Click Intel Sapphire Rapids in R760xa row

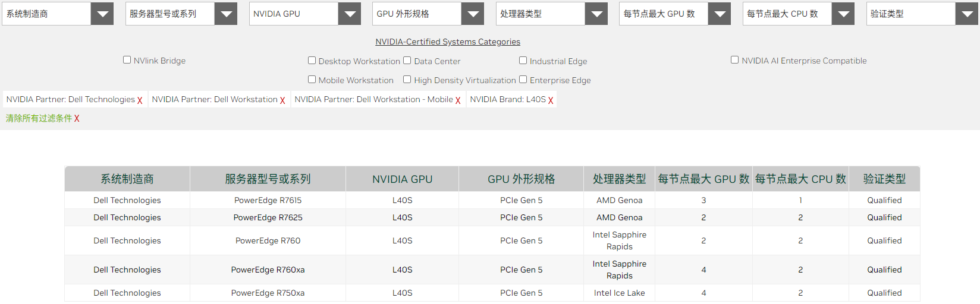point(620,270)
